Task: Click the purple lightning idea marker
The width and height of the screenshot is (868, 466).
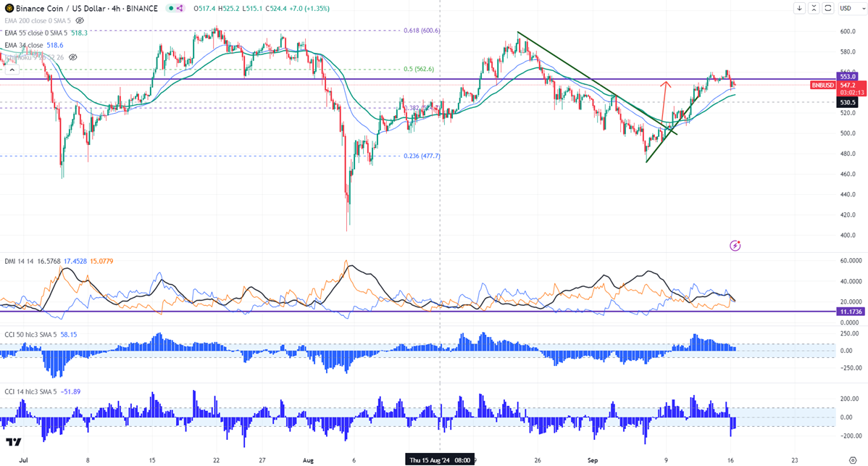Action: click(x=735, y=245)
